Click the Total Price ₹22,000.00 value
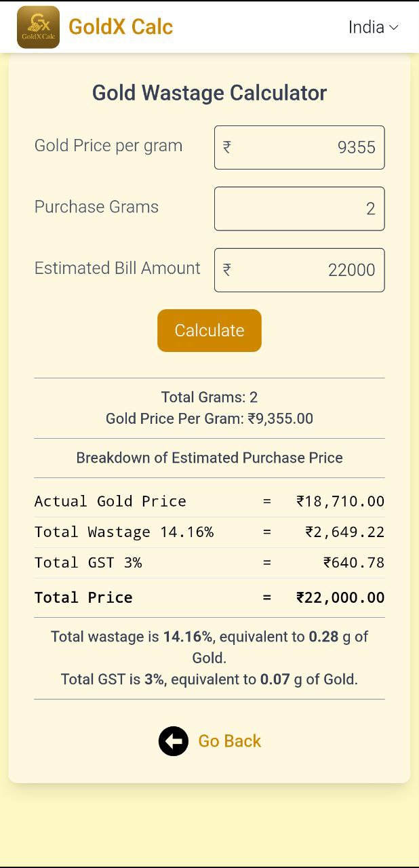 click(x=340, y=597)
